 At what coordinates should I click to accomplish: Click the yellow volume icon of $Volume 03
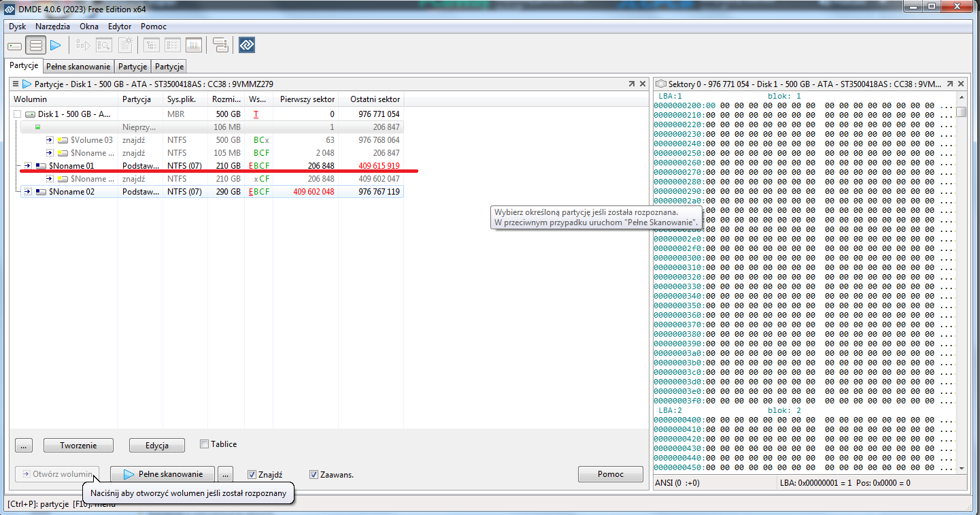pos(63,140)
